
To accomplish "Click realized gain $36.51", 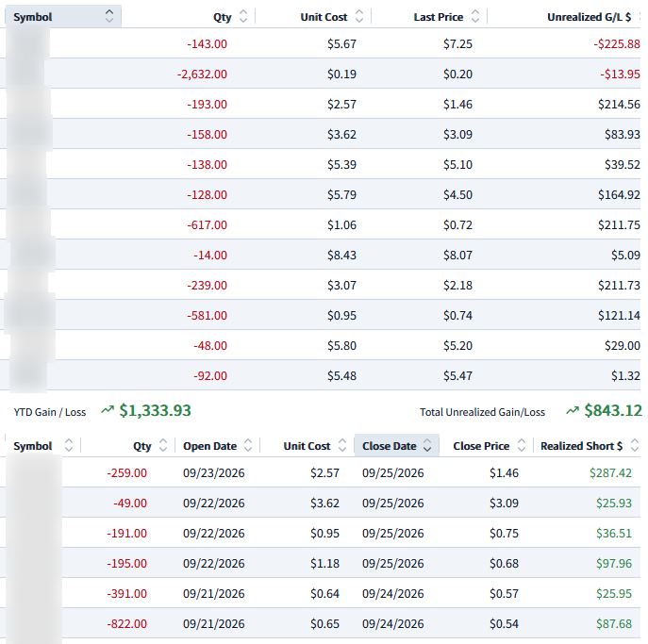I will coord(614,533).
